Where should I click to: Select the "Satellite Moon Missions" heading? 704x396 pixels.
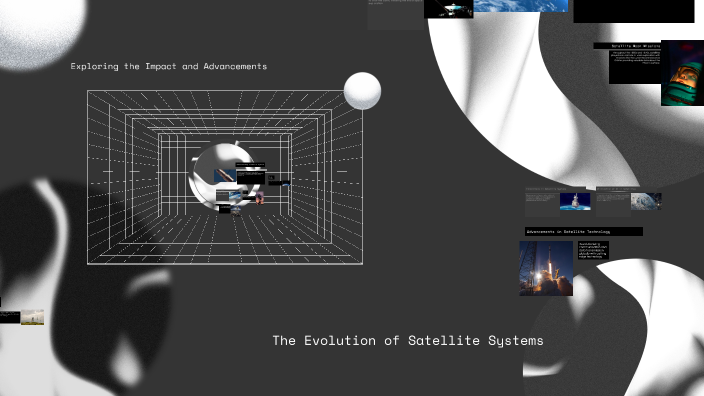pos(627,46)
